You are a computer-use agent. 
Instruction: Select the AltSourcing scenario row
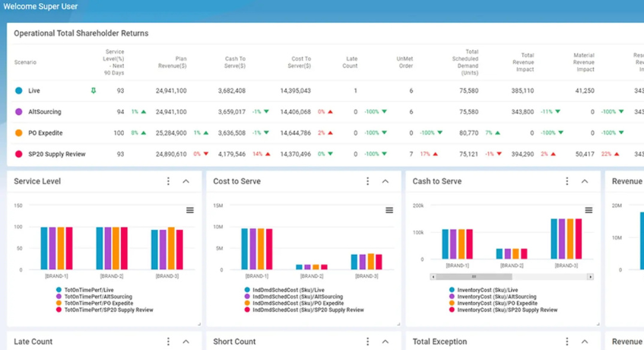point(45,112)
